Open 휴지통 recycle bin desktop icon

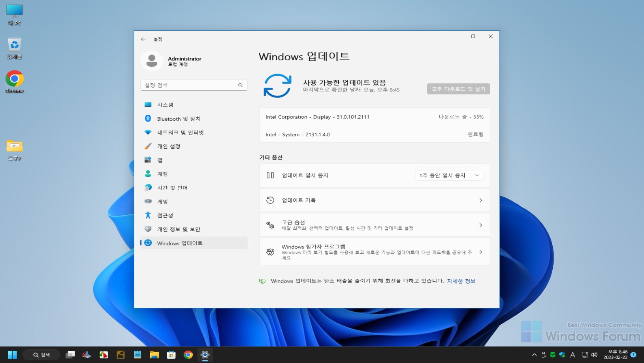point(15,49)
